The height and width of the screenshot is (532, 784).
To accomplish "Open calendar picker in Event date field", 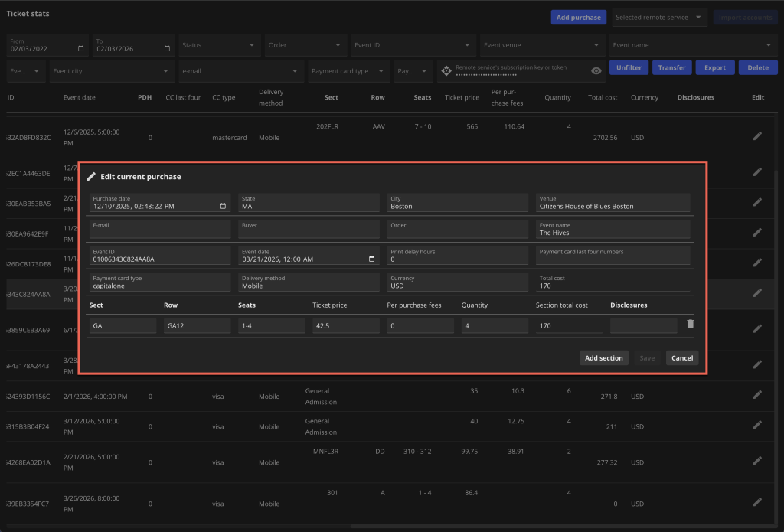I will tap(372, 259).
